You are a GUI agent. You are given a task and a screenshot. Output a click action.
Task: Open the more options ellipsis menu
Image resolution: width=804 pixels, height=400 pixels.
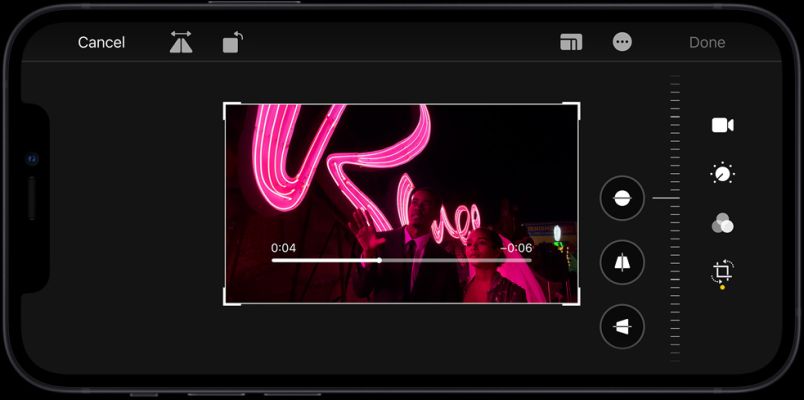tap(622, 42)
